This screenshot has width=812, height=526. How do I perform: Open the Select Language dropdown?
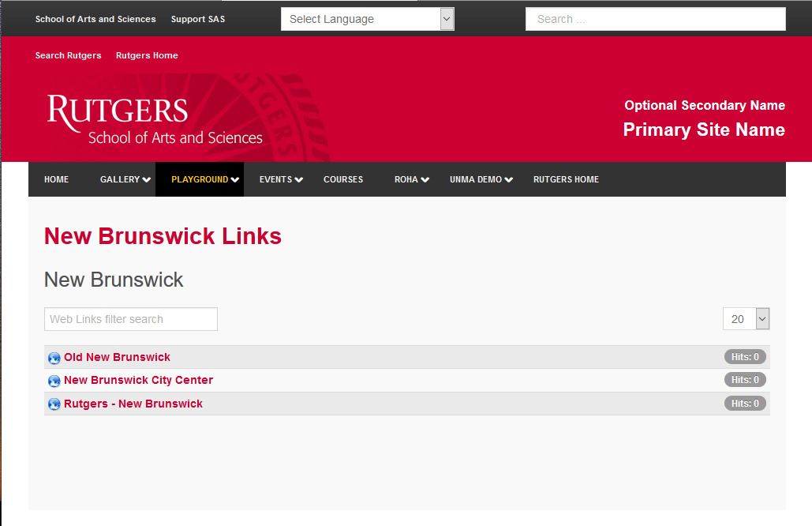[368, 19]
